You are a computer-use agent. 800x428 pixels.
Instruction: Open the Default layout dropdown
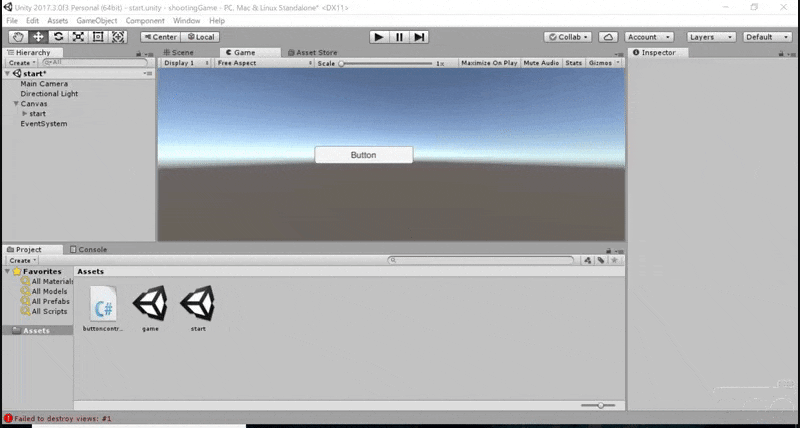[x=767, y=37]
